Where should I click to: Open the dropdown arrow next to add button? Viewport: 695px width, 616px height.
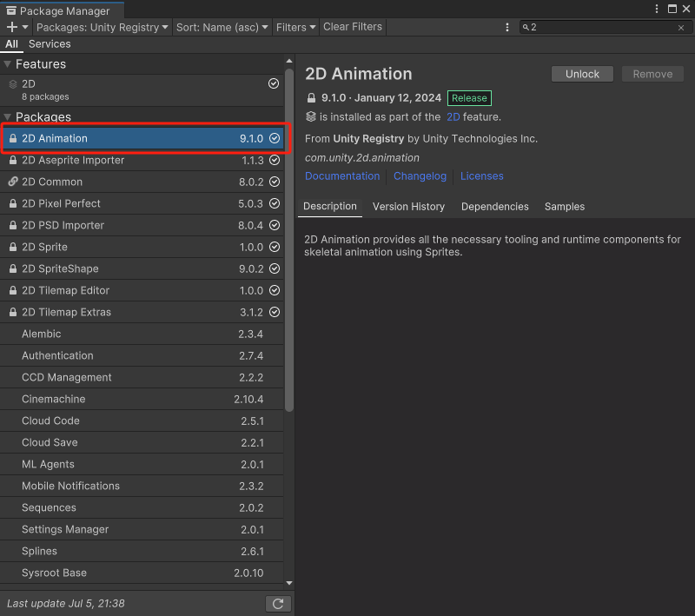point(25,27)
